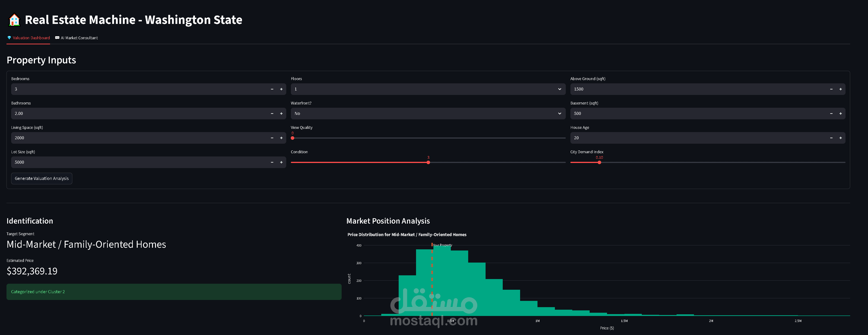The width and height of the screenshot is (868, 335).
Task: Increase Bedrooms with plus icon
Action: (281, 89)
